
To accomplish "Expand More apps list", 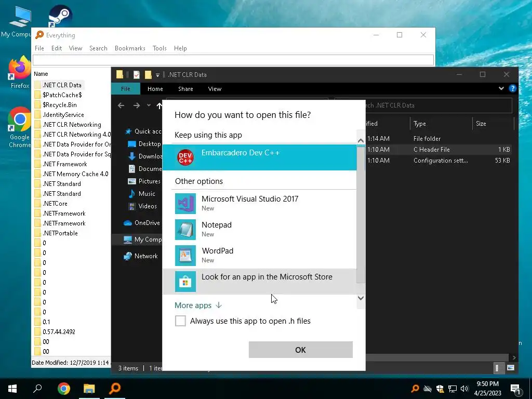I will click(198, 305).
